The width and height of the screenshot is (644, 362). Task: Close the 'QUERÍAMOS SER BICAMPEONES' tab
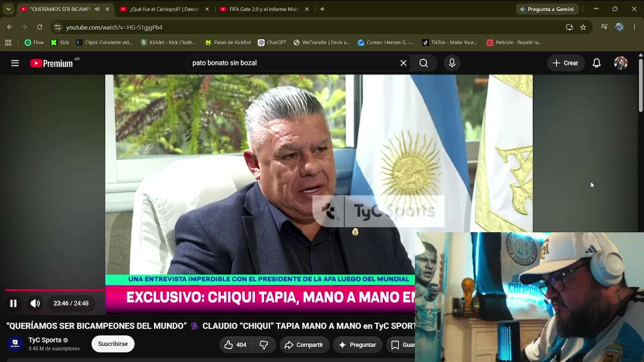tap(107, 9)
